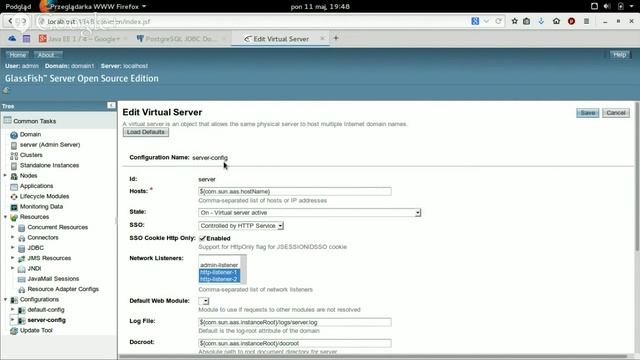Open the About menu item
Viewport: 640px width, 360px height.
point(47,55)
